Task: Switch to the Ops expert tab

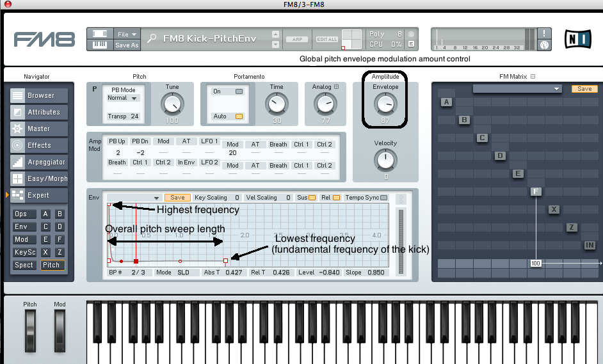Action: click(x=24, y=214)
